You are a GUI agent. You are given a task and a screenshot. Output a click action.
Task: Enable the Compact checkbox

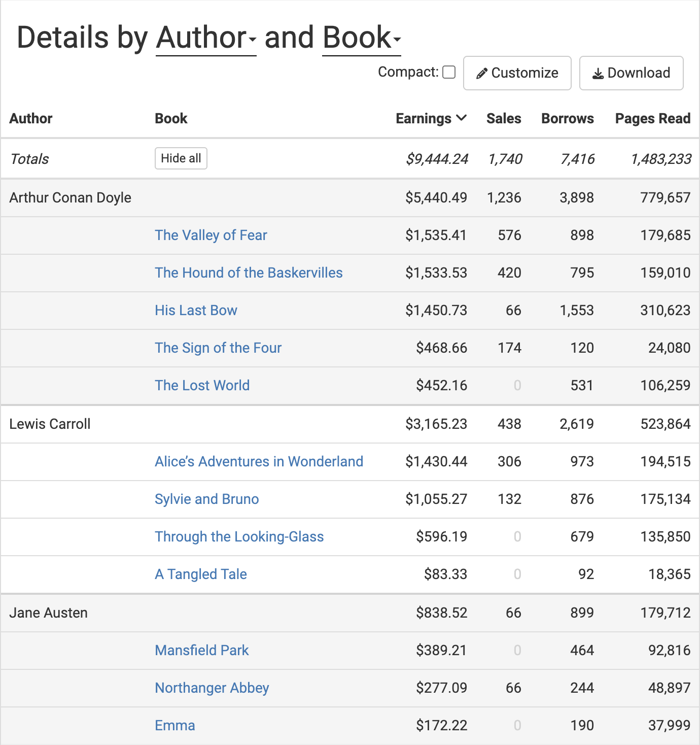point(449,72)
